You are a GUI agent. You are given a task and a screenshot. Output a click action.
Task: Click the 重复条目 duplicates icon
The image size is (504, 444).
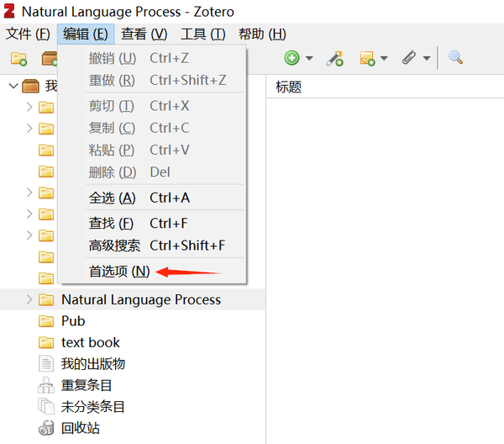46,385
